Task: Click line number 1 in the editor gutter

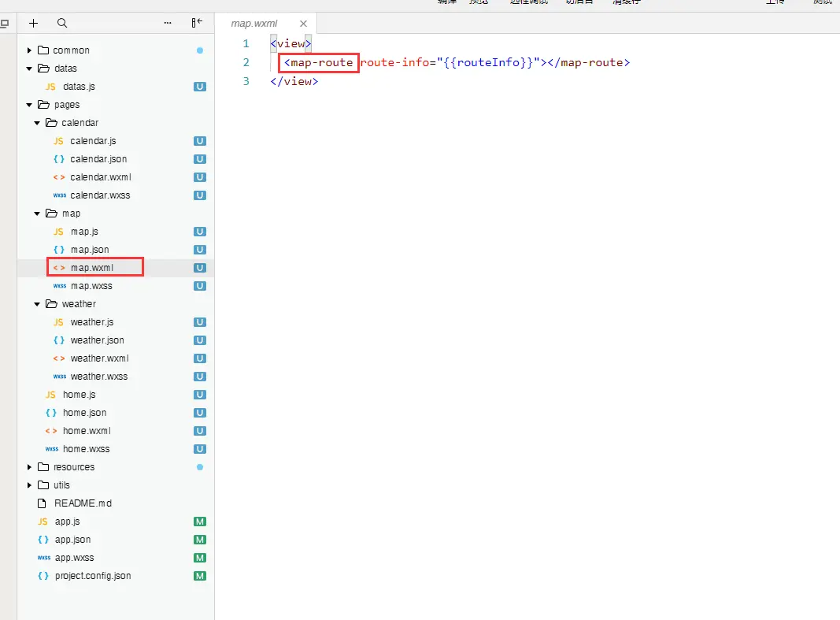Action: [246, 43]
